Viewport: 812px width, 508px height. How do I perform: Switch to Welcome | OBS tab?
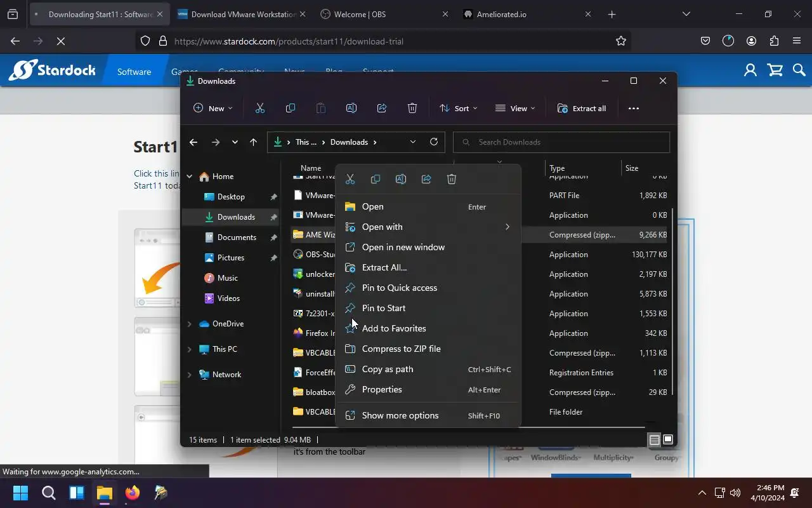pyautogui.click(x=383, y=14)
